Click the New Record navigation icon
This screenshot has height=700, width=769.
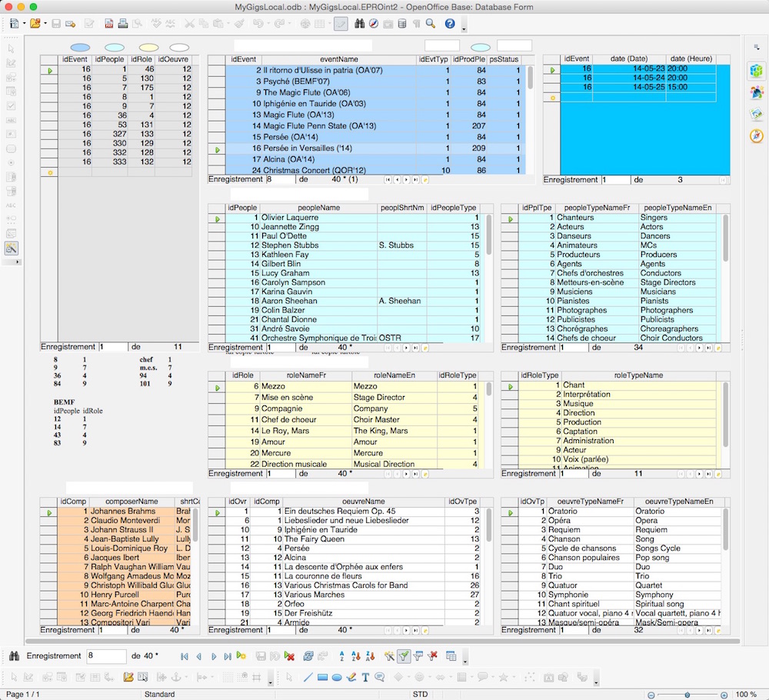241,656
